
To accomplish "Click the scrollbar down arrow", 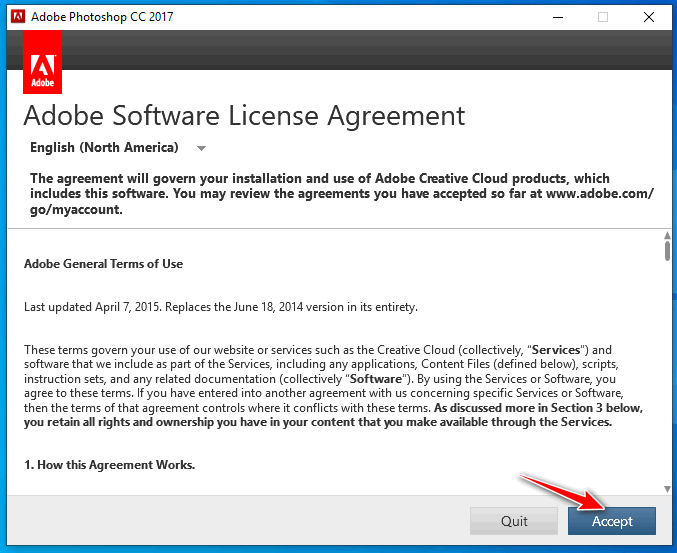I will pos(666,488).
